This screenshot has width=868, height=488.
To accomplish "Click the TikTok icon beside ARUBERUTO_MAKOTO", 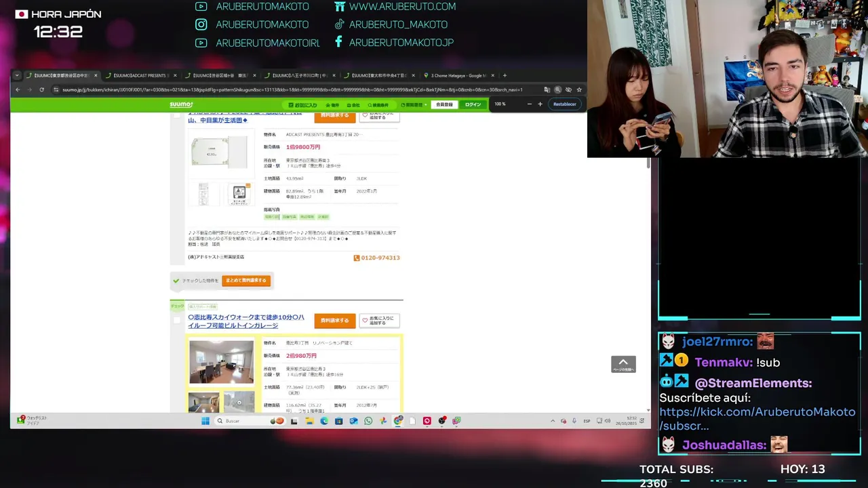I will click(x=339, y=24).
